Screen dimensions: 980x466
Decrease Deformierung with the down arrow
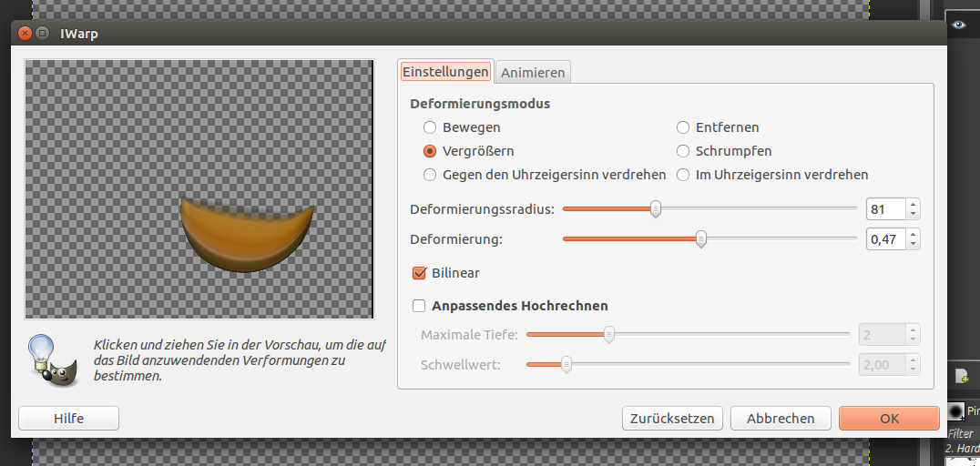click(x=914, y=244)
